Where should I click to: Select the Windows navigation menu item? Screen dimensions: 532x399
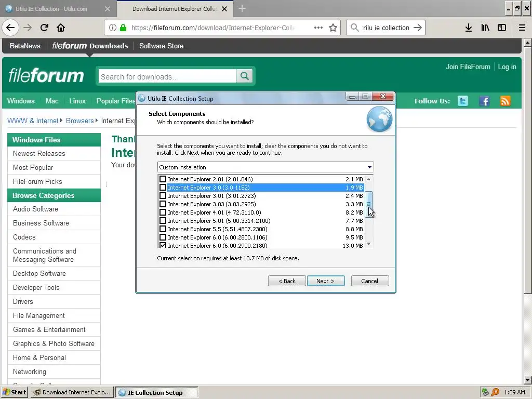pos(21,101)
